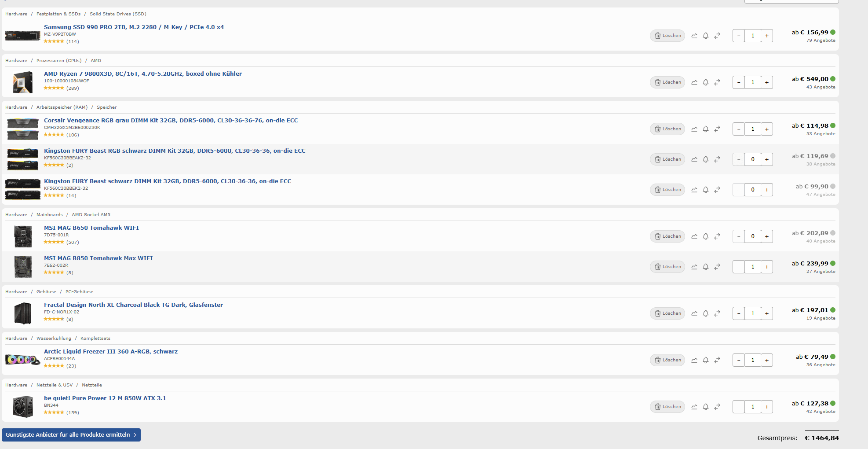Increase quantity of MSI MAG B650 Tomahawk WIFI
The height and width of the screenshot is (449, 868).
click(767, 236)
